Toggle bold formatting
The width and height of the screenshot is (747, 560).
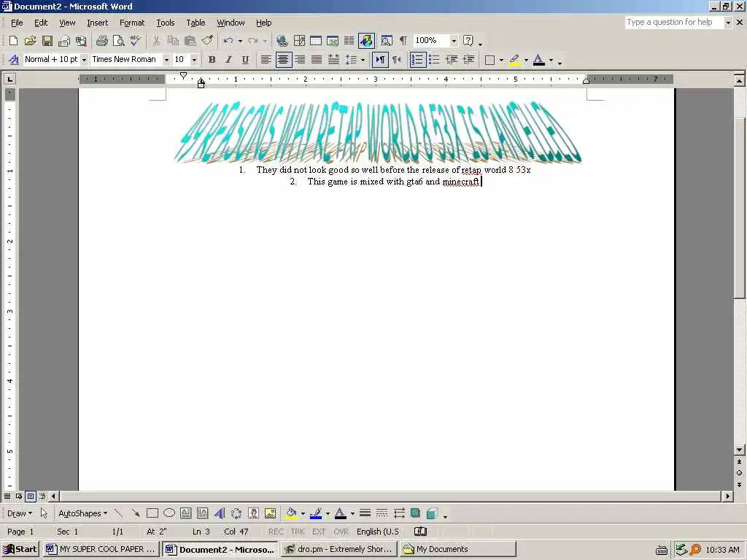(x=212, y=60)
